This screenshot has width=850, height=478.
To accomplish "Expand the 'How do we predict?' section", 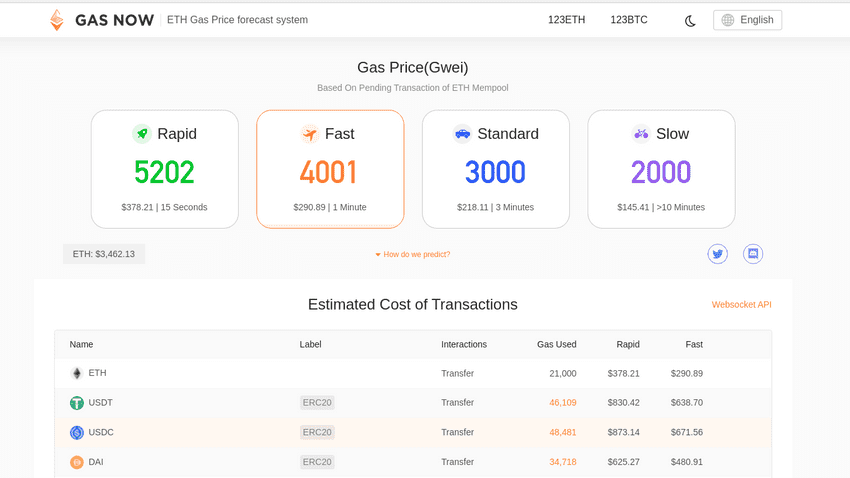I will [413, 254].
